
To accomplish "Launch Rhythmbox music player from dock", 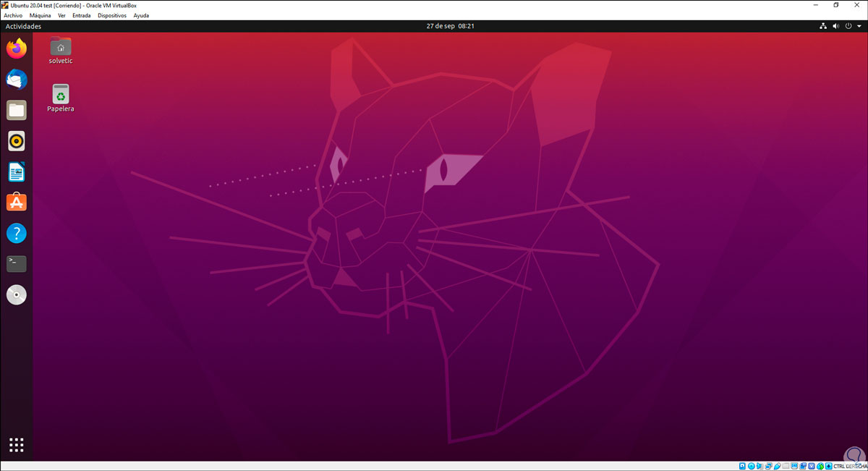I will [x=17, y=141].
